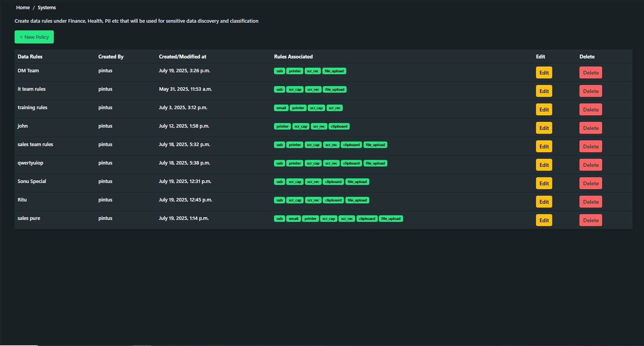Image resolution: width=644 pixels, height=346 pixels.
Task: Delete the sales pure policy
Action: (590, 220)
